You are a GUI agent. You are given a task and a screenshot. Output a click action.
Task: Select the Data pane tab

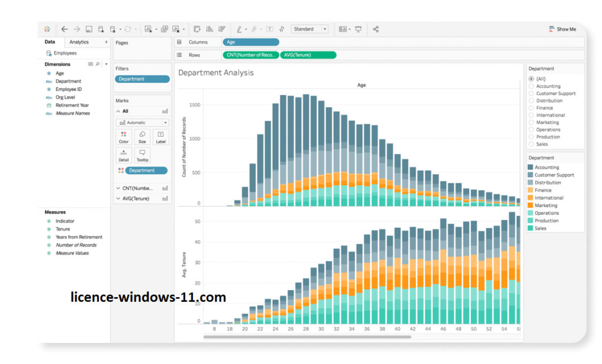pyautogui.click(x=50, y=42)
